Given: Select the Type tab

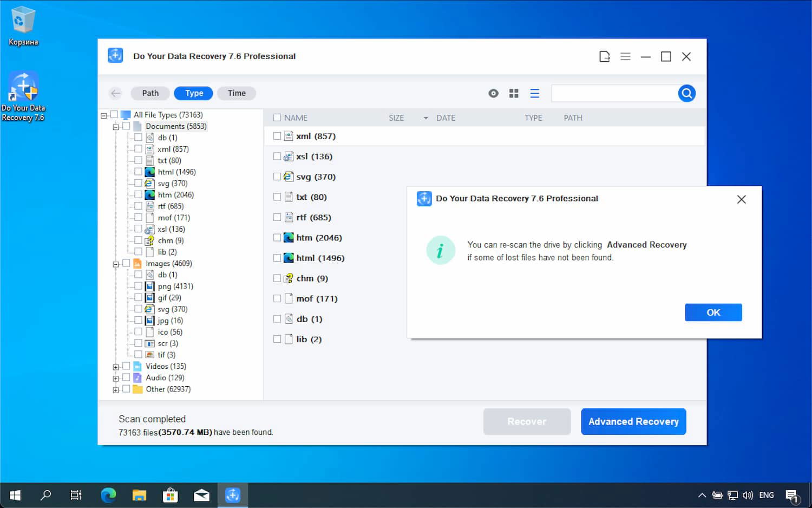Looking at the screenshot, I should point(194,93).
